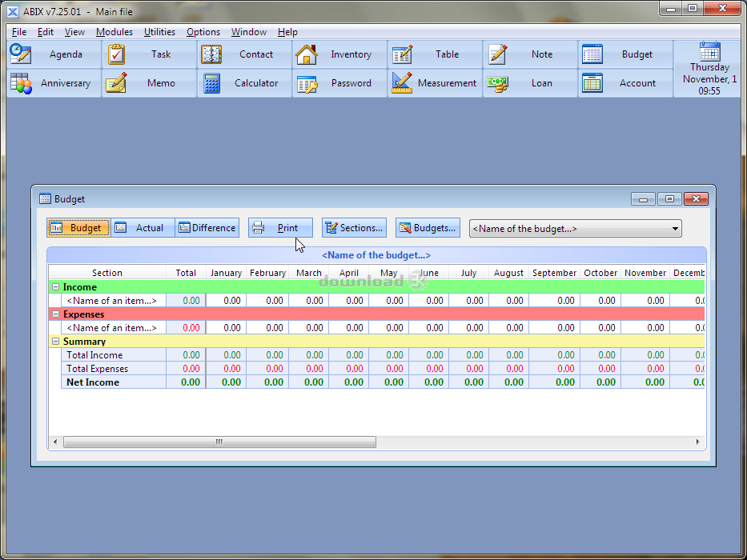Open the Table module icon
Image resolution: width=747 pixels, height=560 pixels.
(x=402, y=54)
